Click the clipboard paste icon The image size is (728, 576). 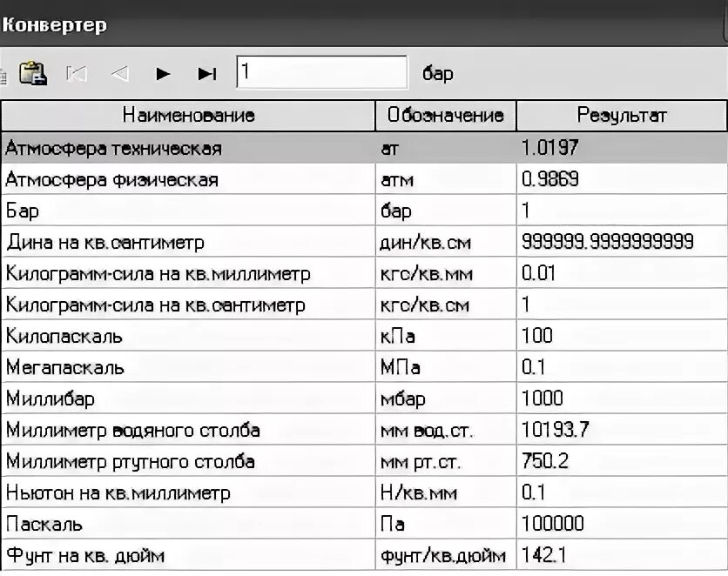click(32, 73)
